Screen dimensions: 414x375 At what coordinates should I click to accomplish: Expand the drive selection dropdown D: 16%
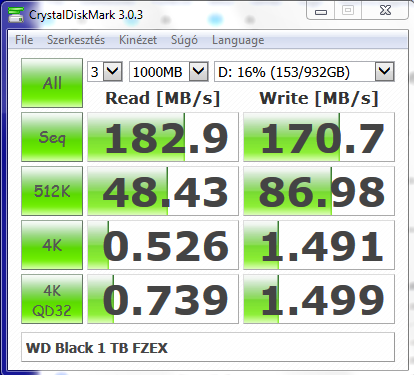[x=385, y=71]
